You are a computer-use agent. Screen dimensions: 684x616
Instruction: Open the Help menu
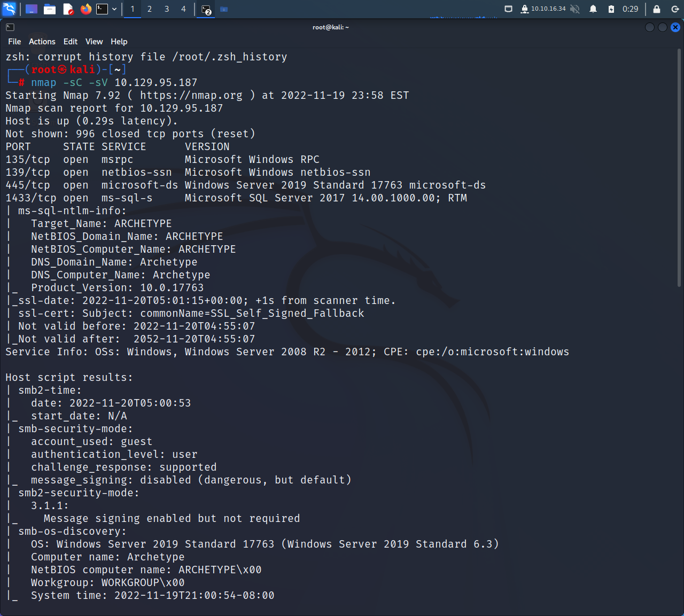tap(119, 42)
